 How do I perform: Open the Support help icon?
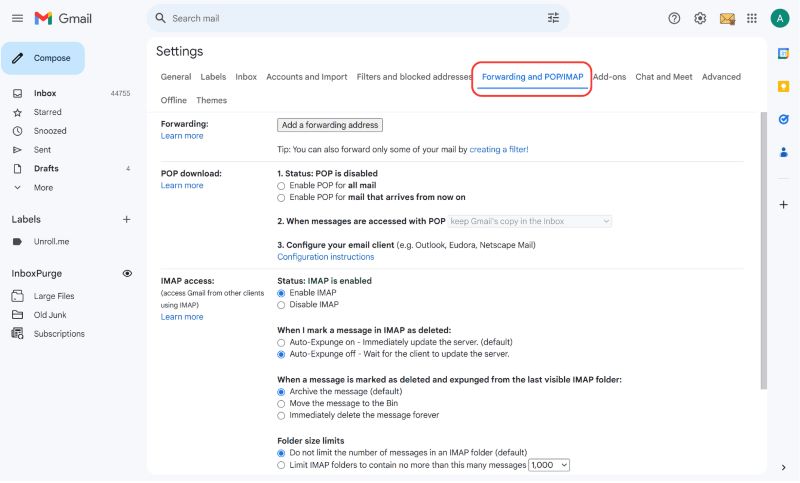(674, 18)
